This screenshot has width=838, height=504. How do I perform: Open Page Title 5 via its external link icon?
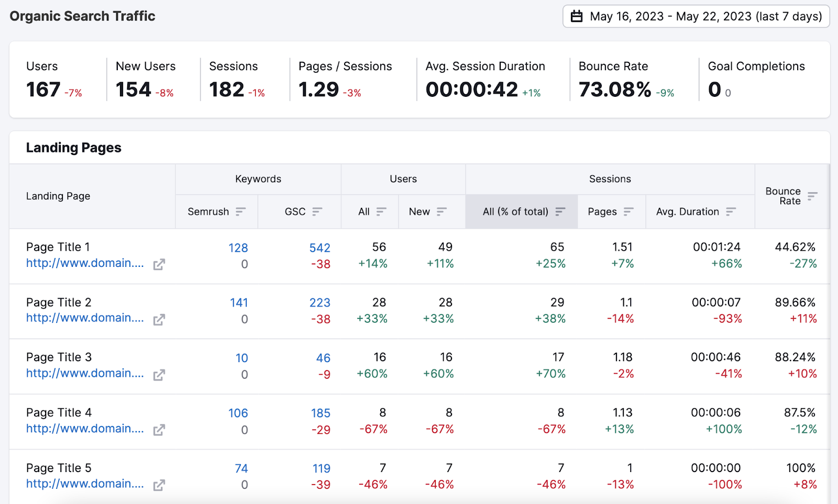click(x=159, y=485)
